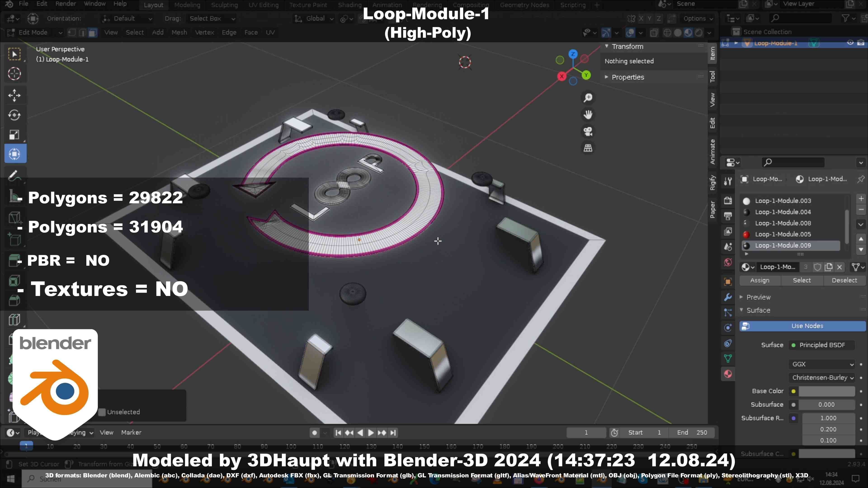Pick the Annotate pencil tool
Screen dimensions: 868x488
tap(14, 176)
